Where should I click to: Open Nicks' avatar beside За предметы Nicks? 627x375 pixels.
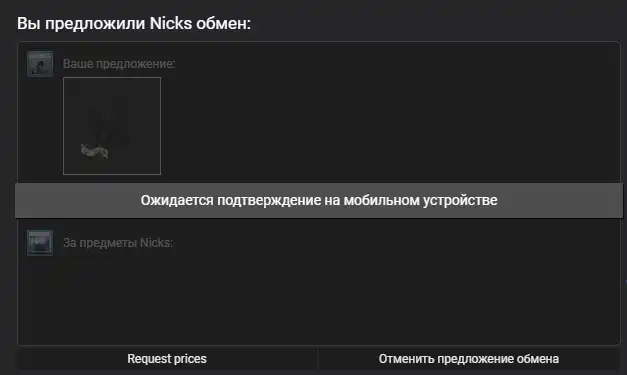click(40, 243)
